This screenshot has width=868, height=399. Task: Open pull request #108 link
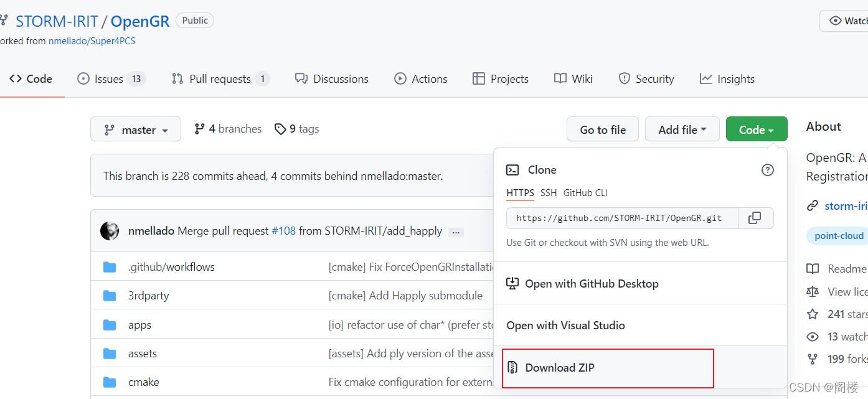284,231
